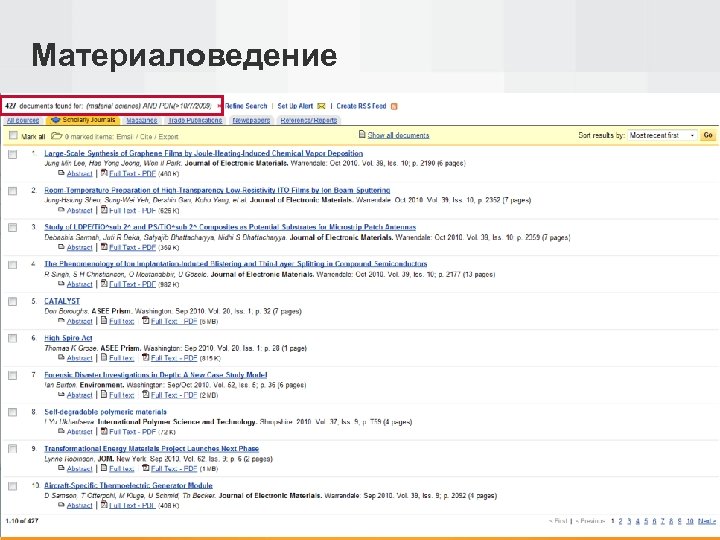The width and height of the screenshot is (720, 540).
Task: Click PDF icon for result 4 Blistering article
Action: pyautogui.click(x=104, y=284)
